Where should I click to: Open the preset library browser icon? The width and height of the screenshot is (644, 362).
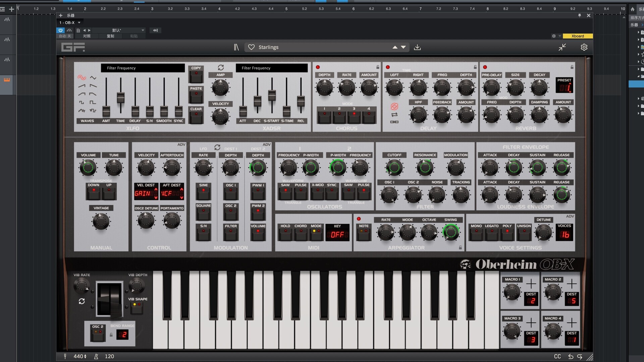click(x=236, y=47)
